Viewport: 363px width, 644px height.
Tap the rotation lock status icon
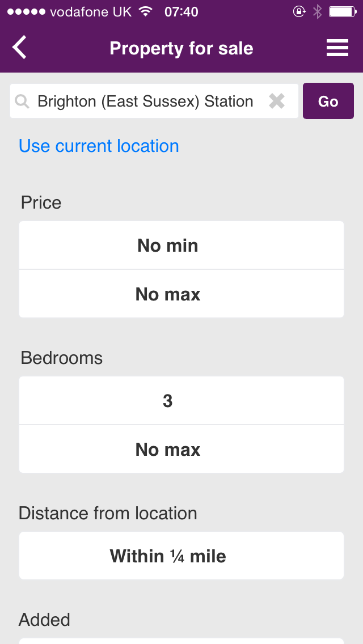pyautogui.click(x=299, y=11)
